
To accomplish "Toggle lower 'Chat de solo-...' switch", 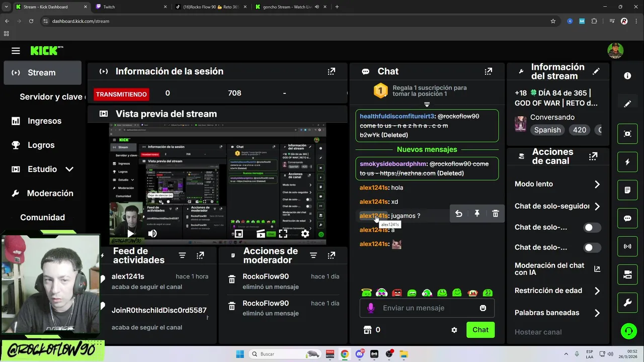I will coord(592,247).
